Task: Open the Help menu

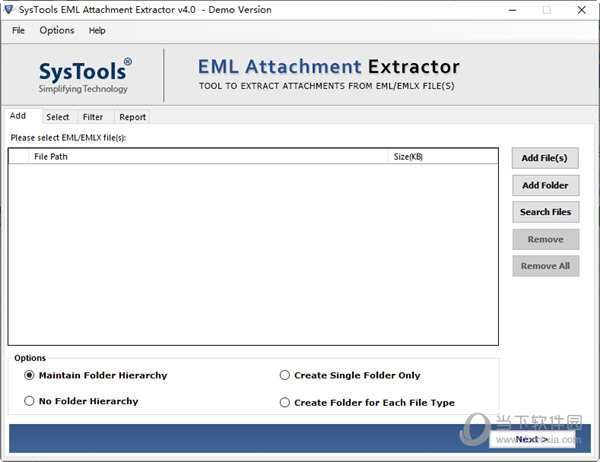Action: click(x=97, y=30)
